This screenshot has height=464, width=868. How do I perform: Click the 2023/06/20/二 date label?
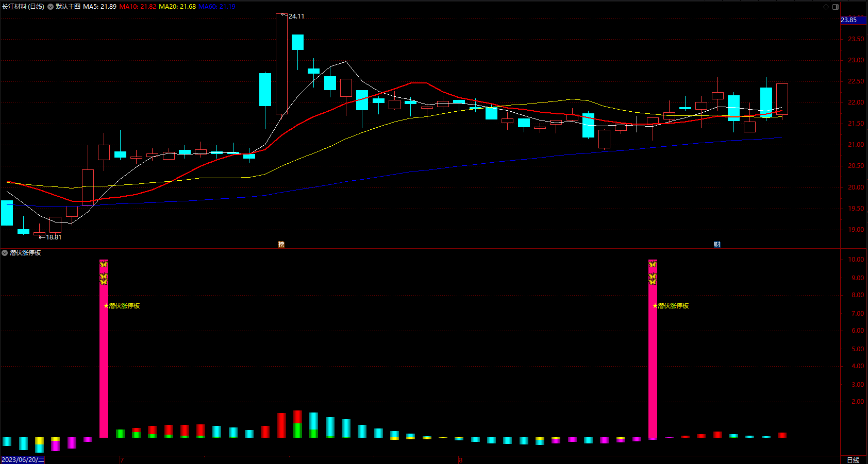click(x=23, y=460)
